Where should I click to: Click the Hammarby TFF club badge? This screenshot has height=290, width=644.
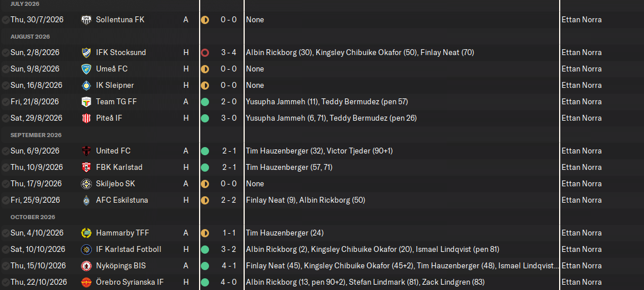[x=86, y=233]
